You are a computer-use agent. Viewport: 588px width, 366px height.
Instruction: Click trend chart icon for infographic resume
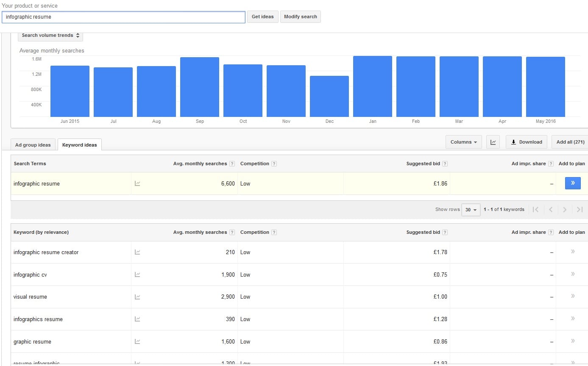coord(137,183)
